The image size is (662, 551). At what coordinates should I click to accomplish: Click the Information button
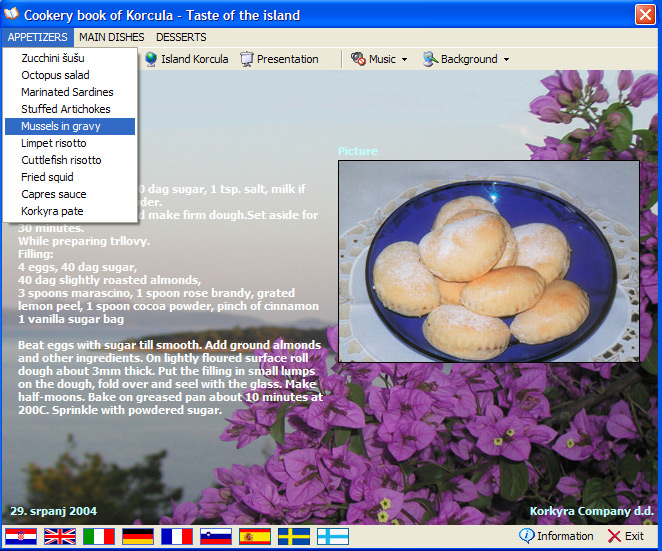tap(557, 536)
